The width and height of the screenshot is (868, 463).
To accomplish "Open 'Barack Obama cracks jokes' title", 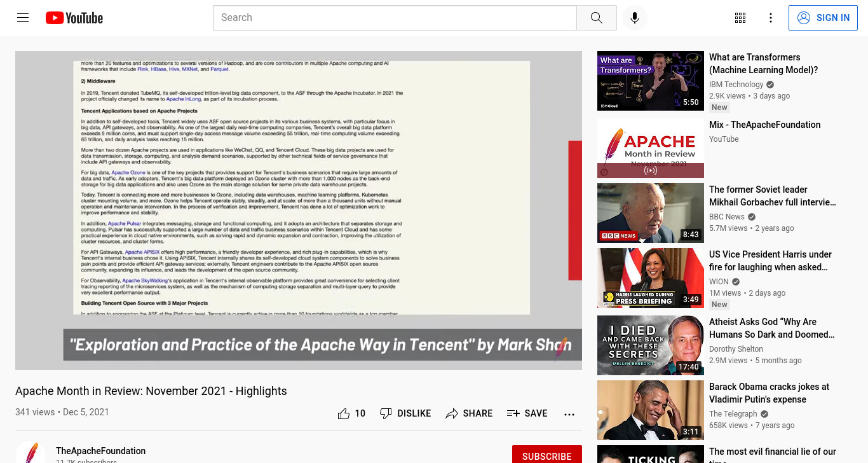I will (770, 393).
